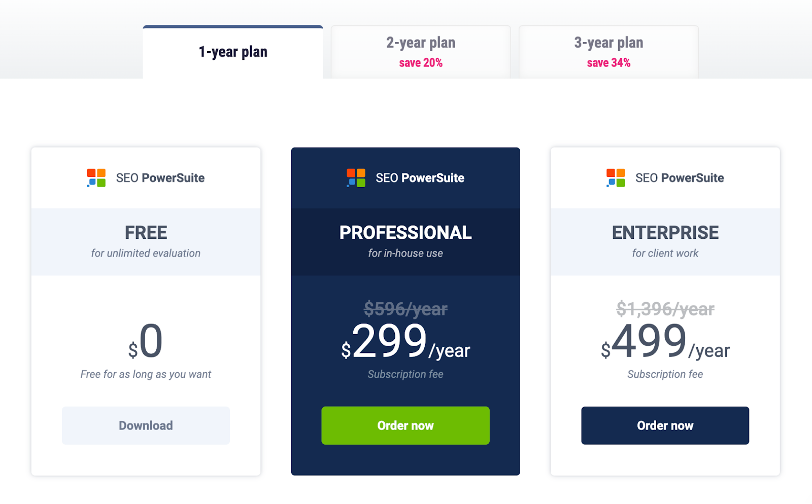Click the PROFESSIONAL plan heading
The height and width of the screenshot is (504, 812).
(405, 233)
